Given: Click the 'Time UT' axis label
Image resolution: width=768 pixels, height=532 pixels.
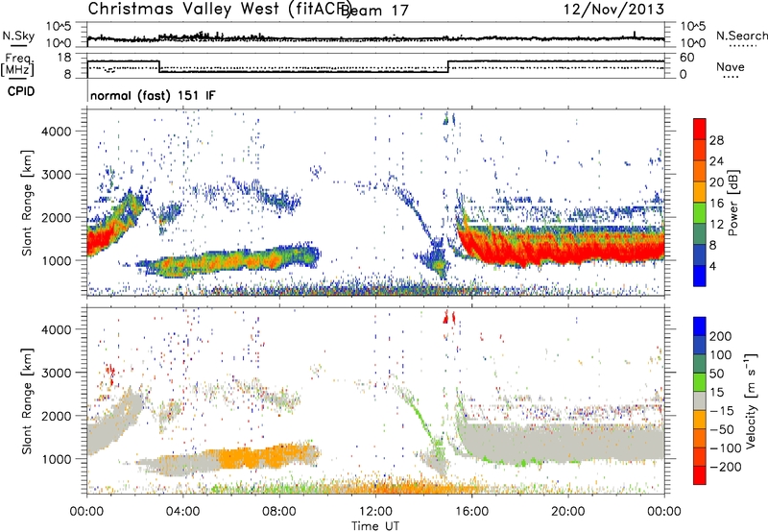Looking at the screenshot, I should pos(375,525).
